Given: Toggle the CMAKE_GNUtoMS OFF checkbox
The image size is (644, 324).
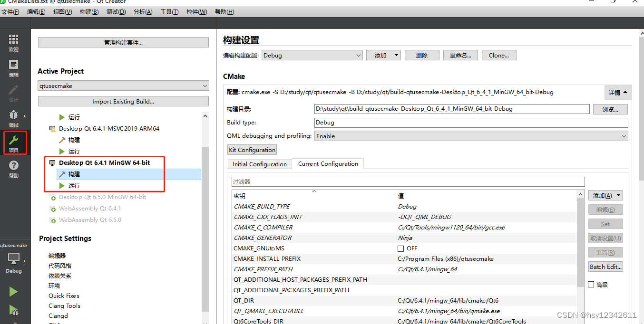Looking at the screenshot, I should tap(401, 248).
